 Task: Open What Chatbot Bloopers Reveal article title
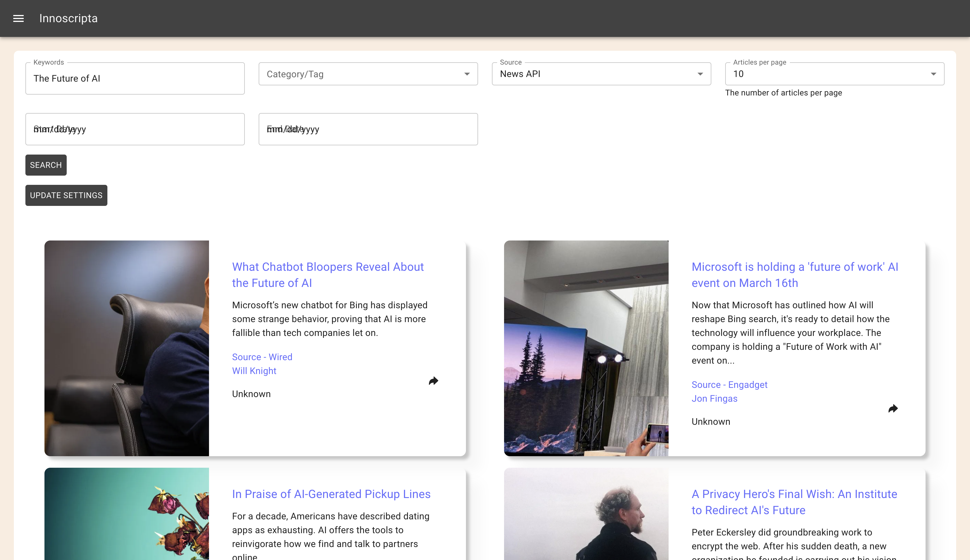tap(328, 275)
